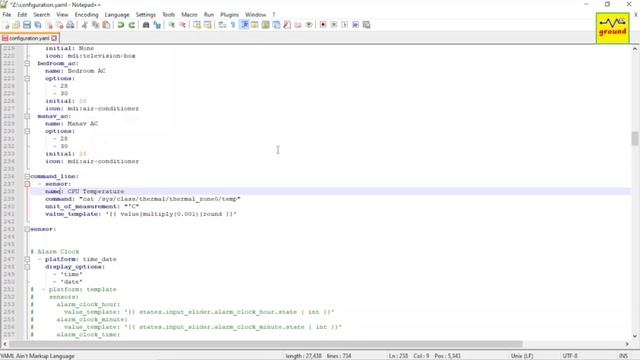This screenshot has width=640, height=360.
Task: Click the Paste clipboard icon
Action: click(x=106, y=25)
